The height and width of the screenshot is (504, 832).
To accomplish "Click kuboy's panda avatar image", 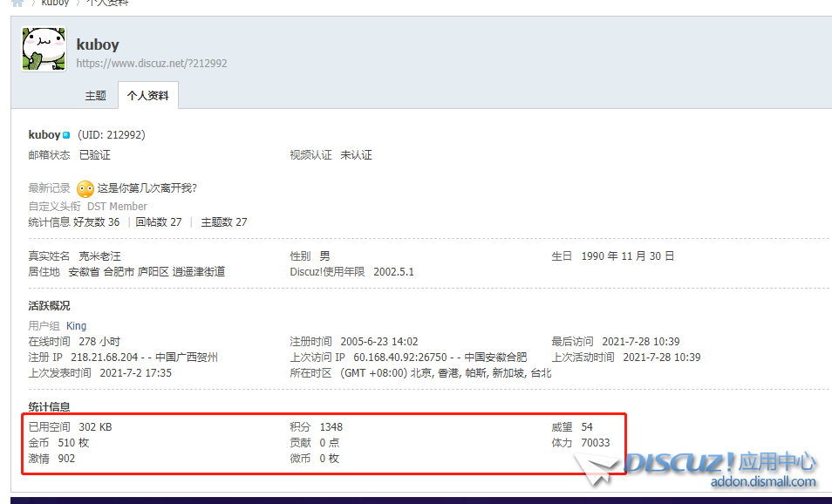I will [x=44, y=49].
